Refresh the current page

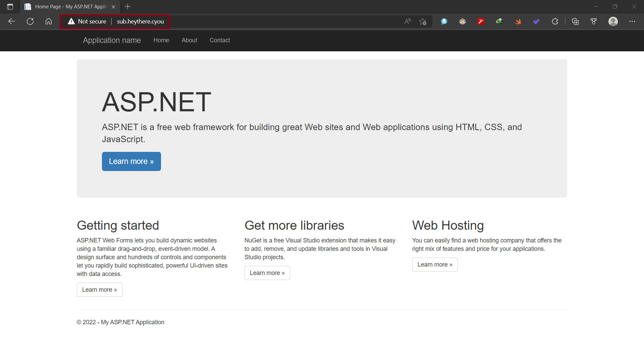30,21
